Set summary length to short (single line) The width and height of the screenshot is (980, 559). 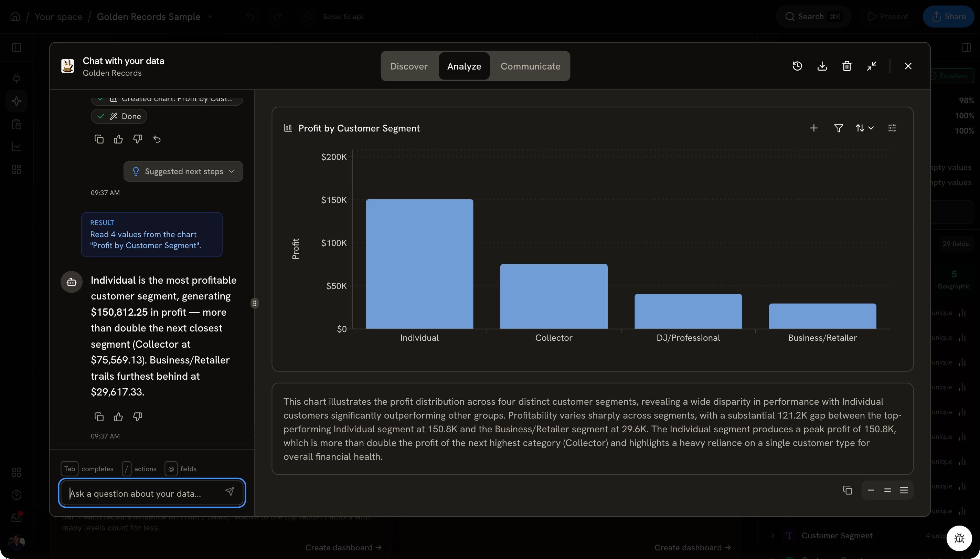pos(871,490)
